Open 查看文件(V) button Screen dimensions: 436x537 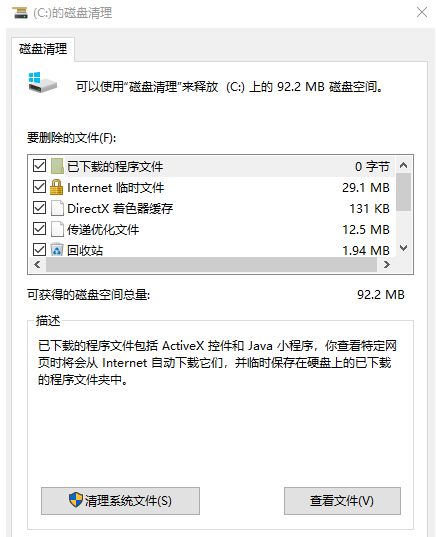click(342, 501)
